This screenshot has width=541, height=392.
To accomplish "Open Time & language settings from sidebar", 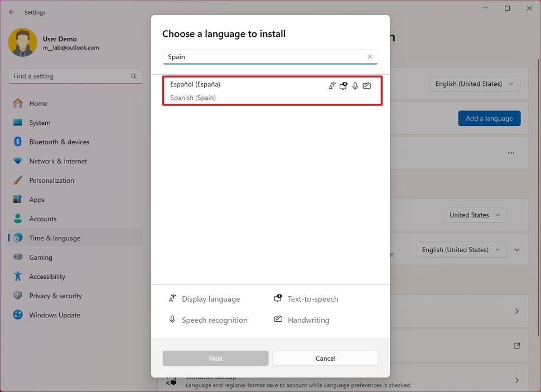I will [x=53, y=238].
